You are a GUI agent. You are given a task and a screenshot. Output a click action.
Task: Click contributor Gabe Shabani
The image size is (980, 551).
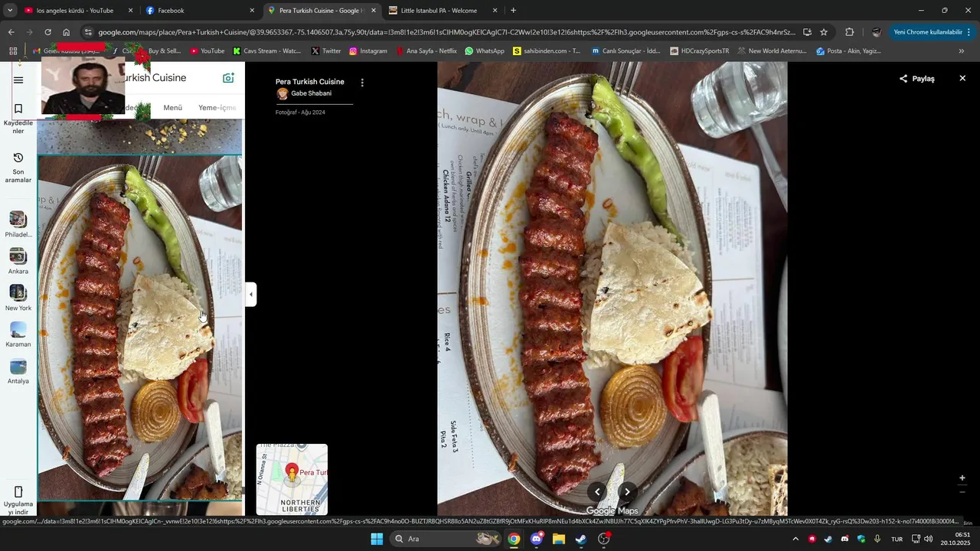point(304,93)
